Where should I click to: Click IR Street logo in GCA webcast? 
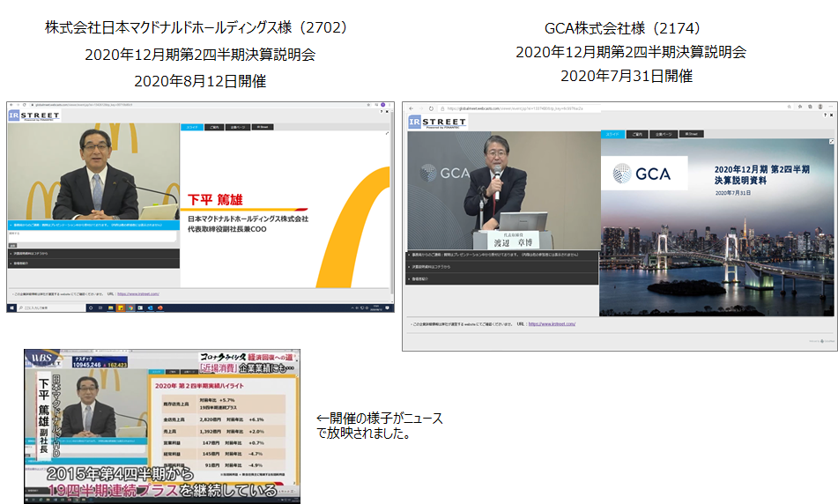pyautogui.click(x=437, y=122)
